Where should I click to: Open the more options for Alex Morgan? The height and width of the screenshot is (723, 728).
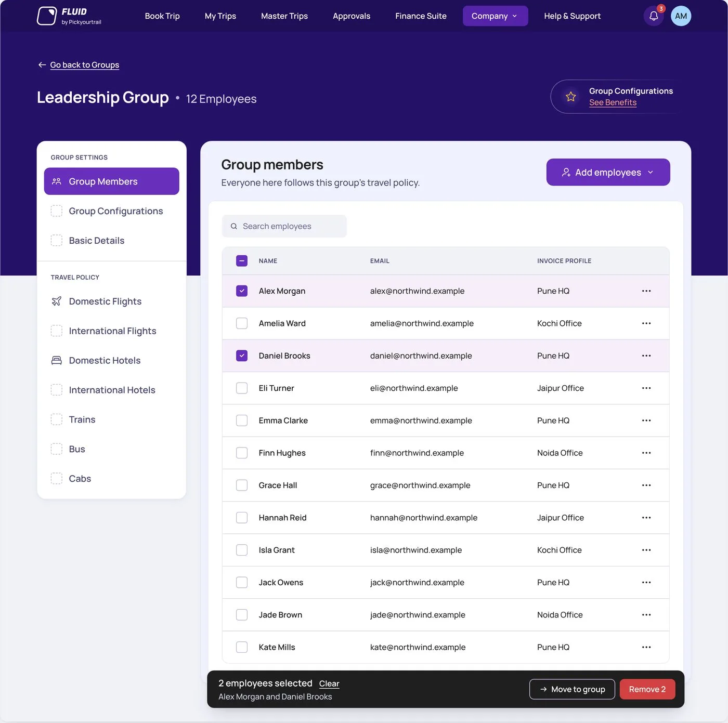pyautogui.click(x=646, y=291)
